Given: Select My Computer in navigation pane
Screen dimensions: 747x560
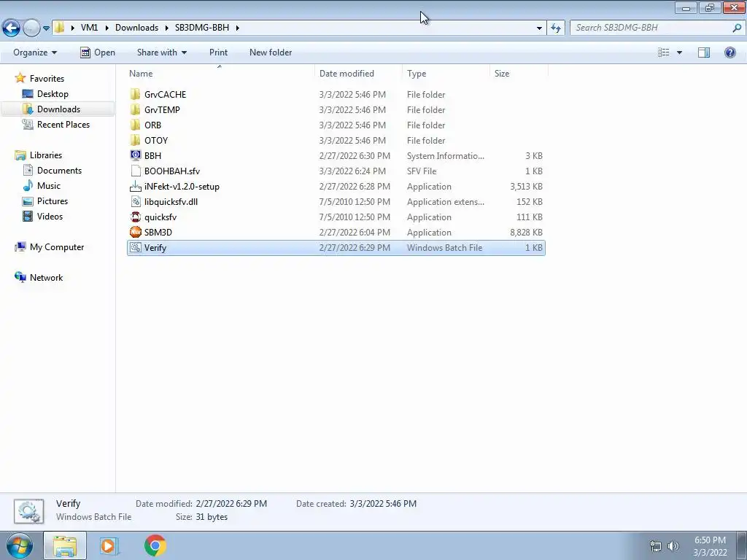Looking at the screenshot, I should pos(57,247).
